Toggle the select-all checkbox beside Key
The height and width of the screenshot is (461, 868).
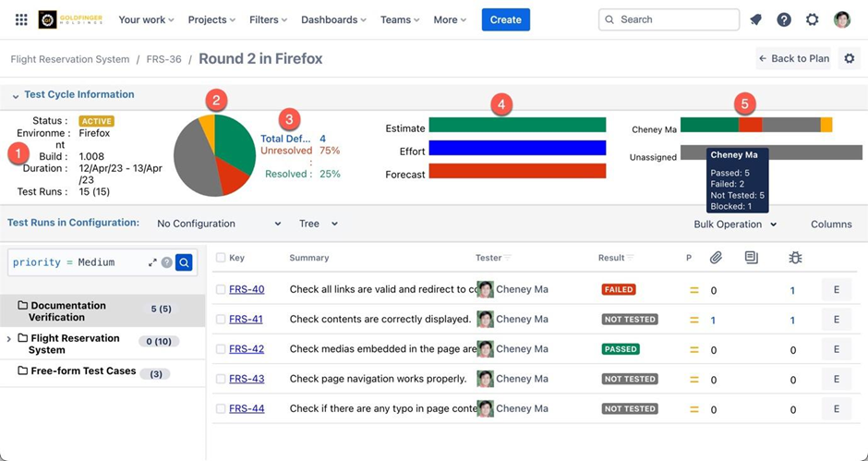221,258
